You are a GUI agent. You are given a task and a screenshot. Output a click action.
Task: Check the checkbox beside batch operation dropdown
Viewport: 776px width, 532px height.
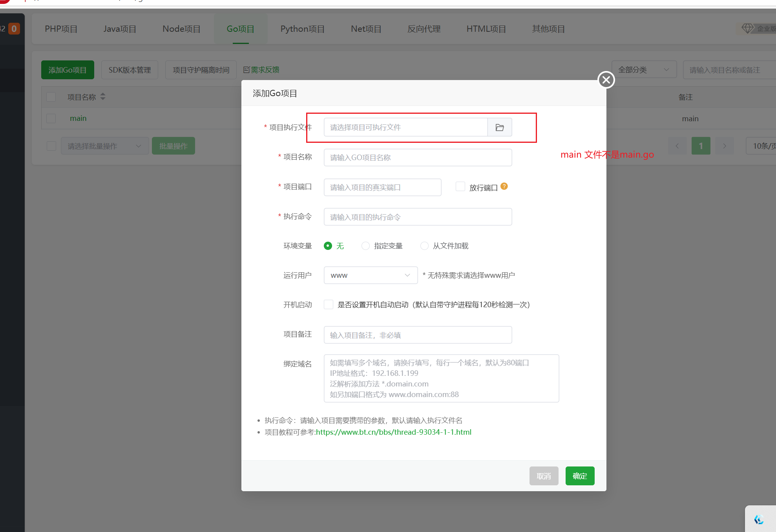pos(51,146)
